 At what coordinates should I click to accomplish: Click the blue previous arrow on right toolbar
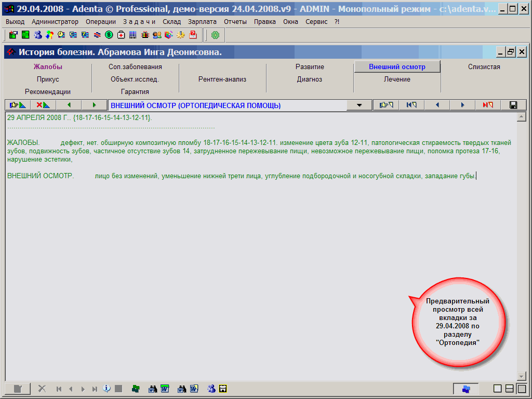coord(437,105)
